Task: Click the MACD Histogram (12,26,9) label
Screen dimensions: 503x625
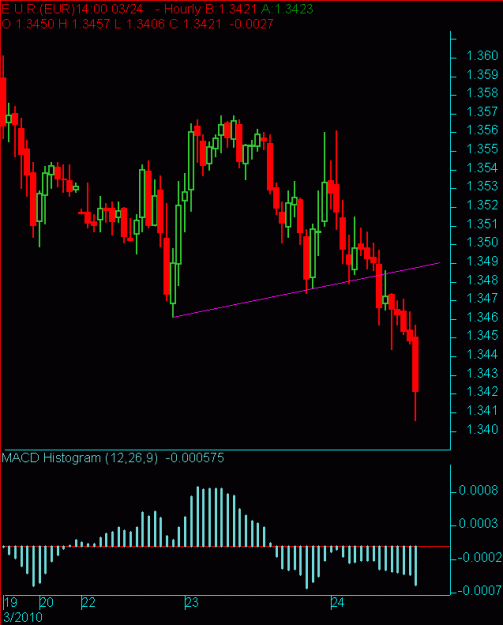Action: point(80,458)
